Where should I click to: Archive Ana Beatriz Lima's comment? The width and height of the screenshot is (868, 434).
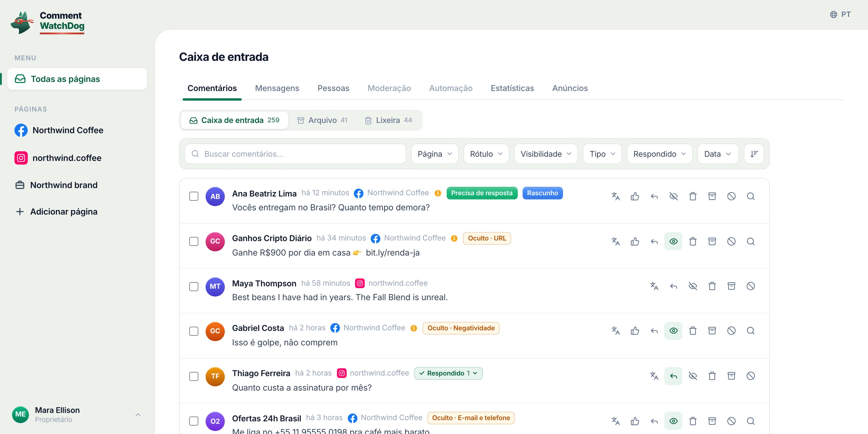point(712,196)
